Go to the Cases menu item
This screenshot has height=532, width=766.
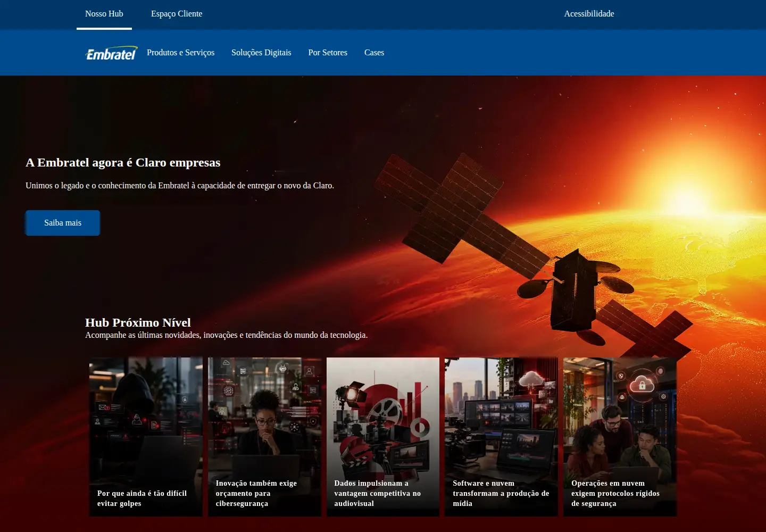pyautogui.click(x=374, y=53)
